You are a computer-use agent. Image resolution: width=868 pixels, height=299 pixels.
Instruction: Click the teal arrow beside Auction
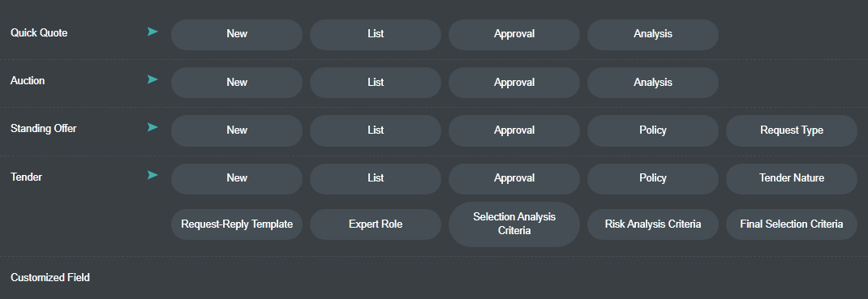[x=153, y=79]
